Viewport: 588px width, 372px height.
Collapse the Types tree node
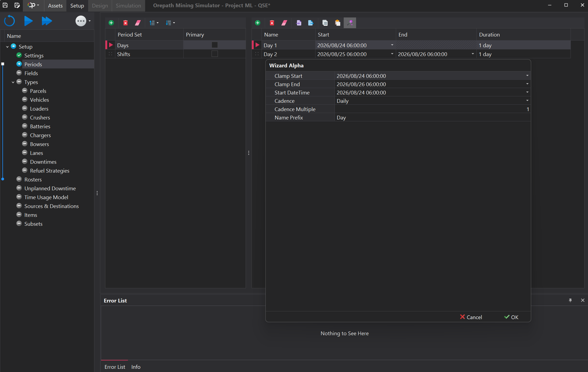click(x=13, y=82)
